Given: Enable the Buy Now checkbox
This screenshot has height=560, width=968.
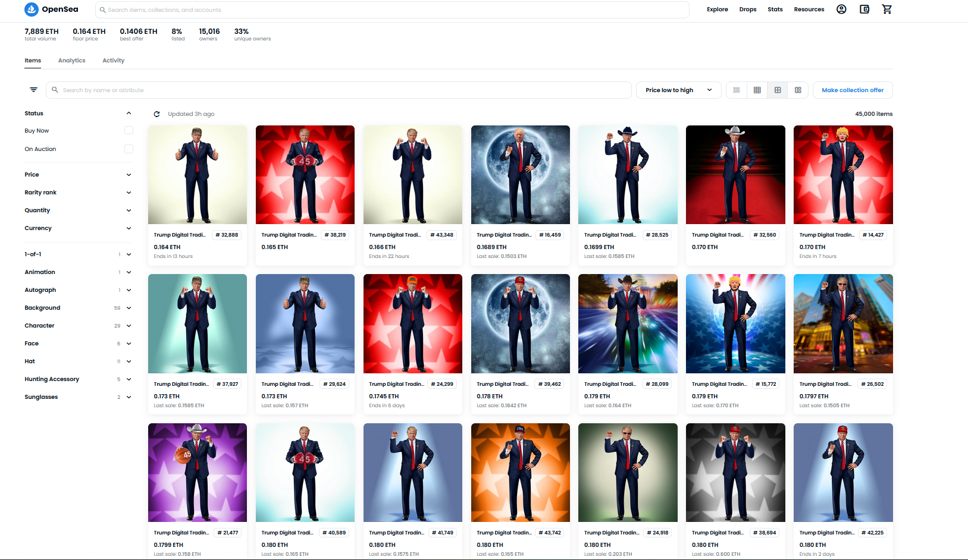Looking at the screenshot, I should pos(129,131).
